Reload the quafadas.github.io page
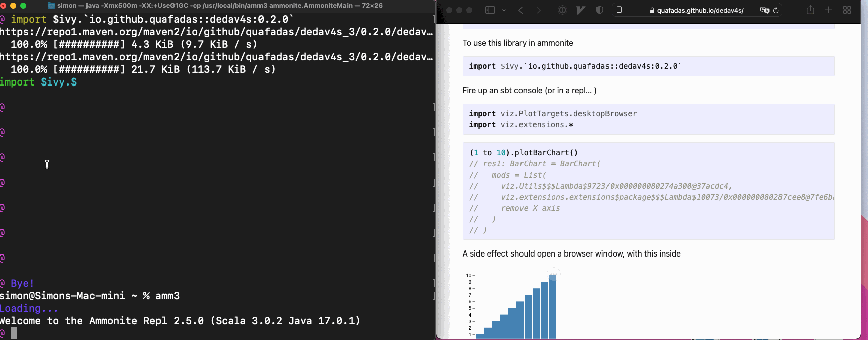The width and height of the screenshot is (868, 340). click(x=776, y=10)
